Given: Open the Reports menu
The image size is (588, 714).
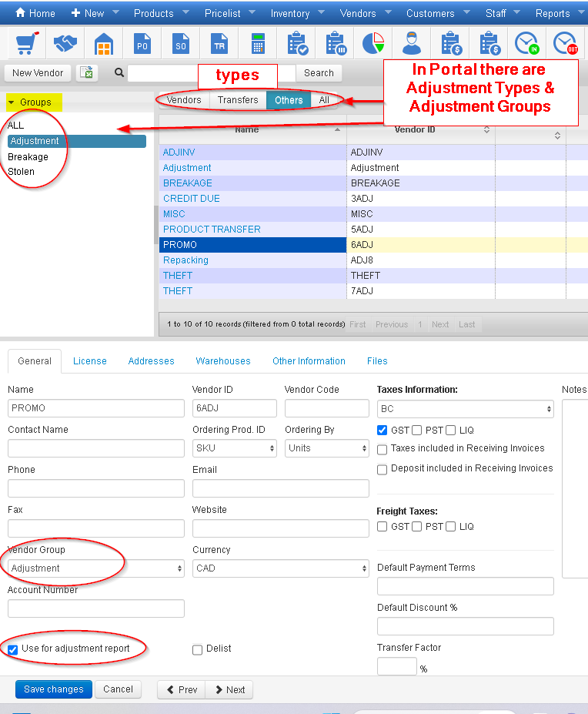Looking at the screenshot, I should point(560,13).
